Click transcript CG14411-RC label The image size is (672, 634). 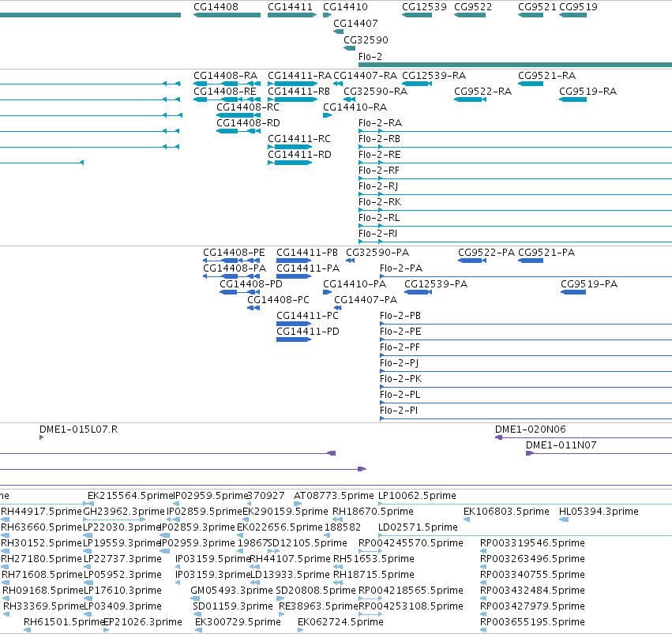click(299, 139)
